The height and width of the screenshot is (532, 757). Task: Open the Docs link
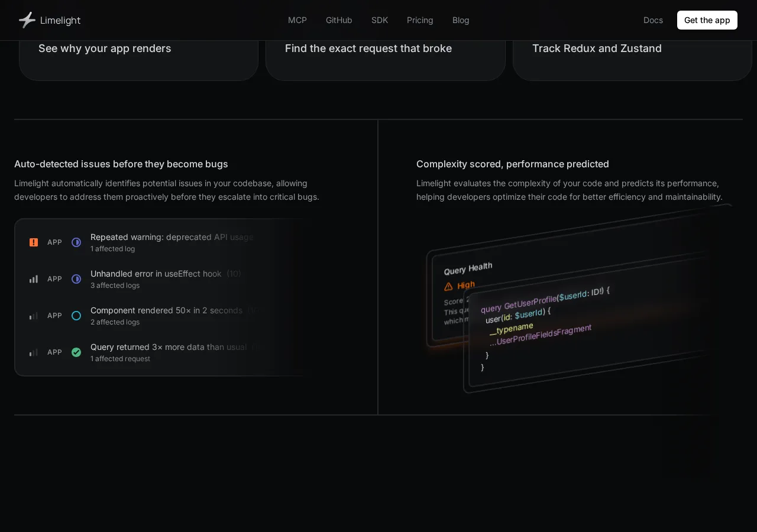pos(653,20)
